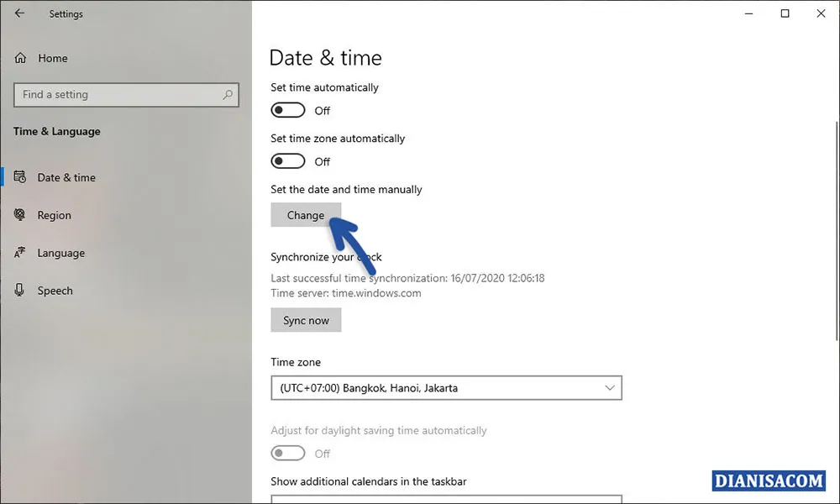Open the additional calendars dropdown below taskbar heading

[x=445, y=499]
